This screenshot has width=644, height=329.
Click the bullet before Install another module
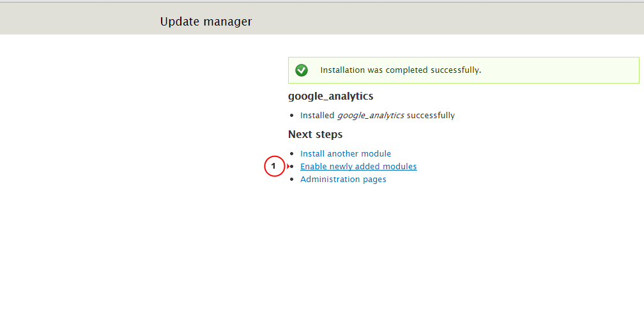click(292, 153)
